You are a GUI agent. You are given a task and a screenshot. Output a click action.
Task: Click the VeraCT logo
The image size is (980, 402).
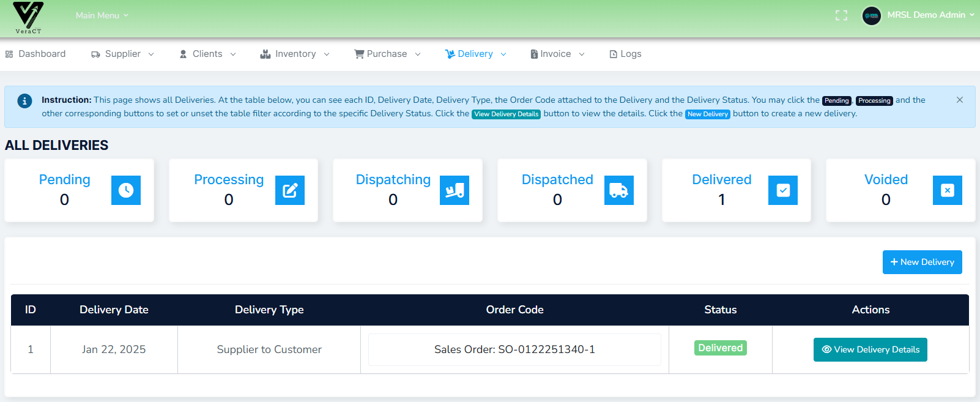pyautogui.click(x=28, y=18)
